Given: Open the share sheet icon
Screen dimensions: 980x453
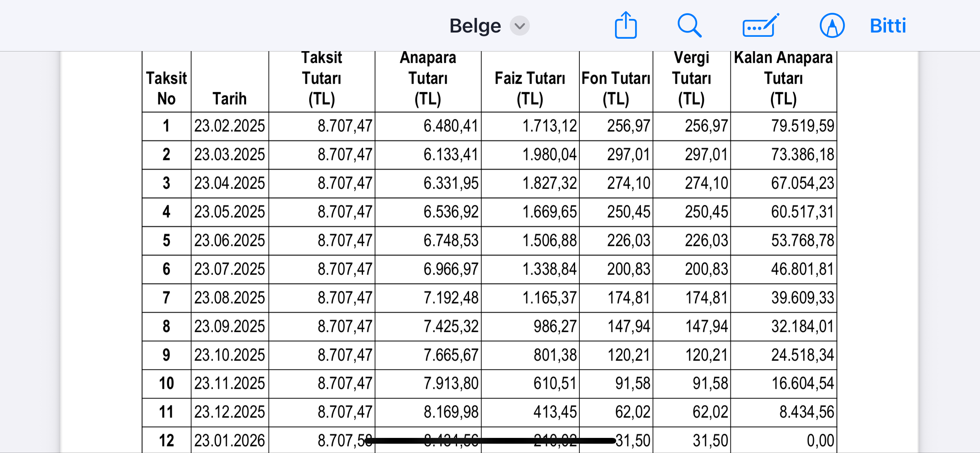Looking at the screenshot, I should tap(625, 26).
